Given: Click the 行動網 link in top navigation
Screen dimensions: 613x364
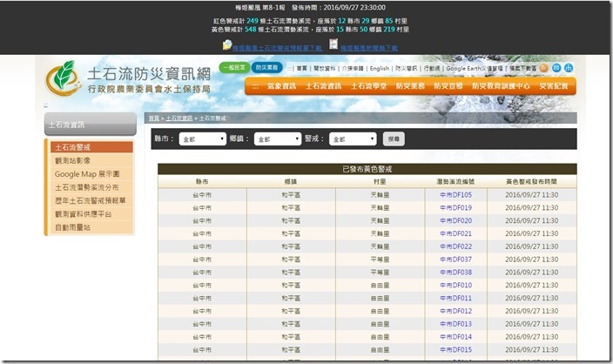Looking at the screenshot, I should [x=432, y=69].
